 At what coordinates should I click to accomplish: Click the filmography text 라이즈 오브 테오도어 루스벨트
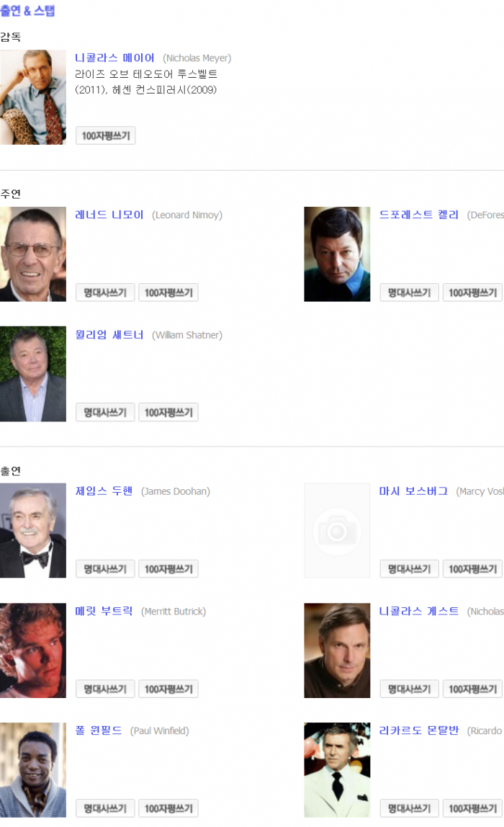click(146, 73)
